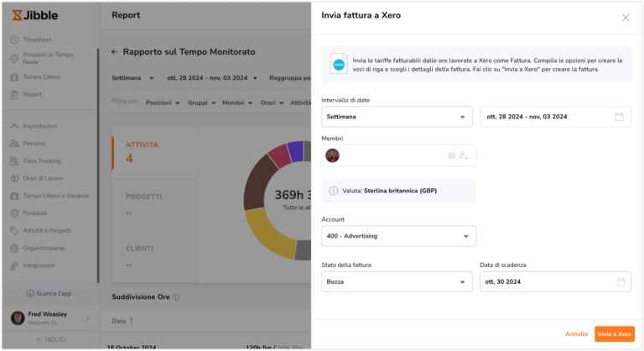The image size is (644, 351).
Task: Open Time Tracking in the sidebar
Action: (42, 161)
